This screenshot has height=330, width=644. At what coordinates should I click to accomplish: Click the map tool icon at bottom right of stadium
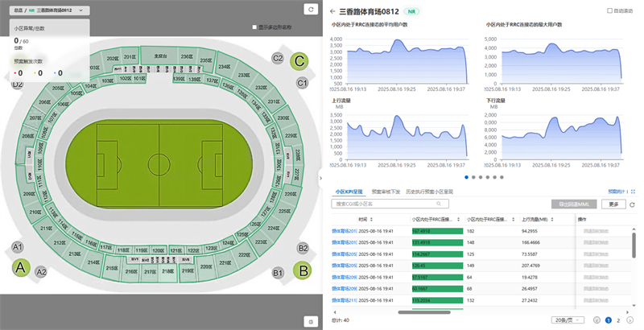309,321
